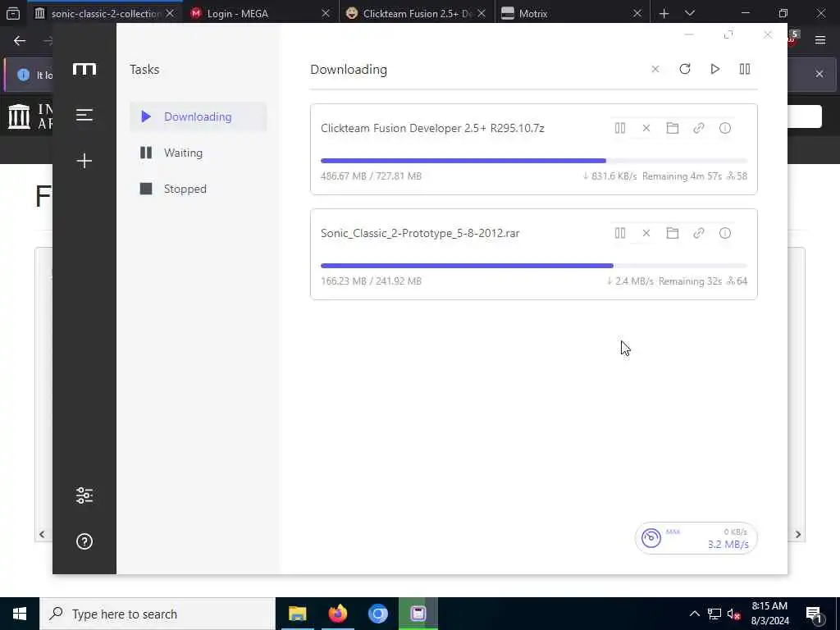Screen dimensions: 840x630
Task: Click the 166.23 MB / 241.92 MB size text
Action: click(x=372, y=281)
